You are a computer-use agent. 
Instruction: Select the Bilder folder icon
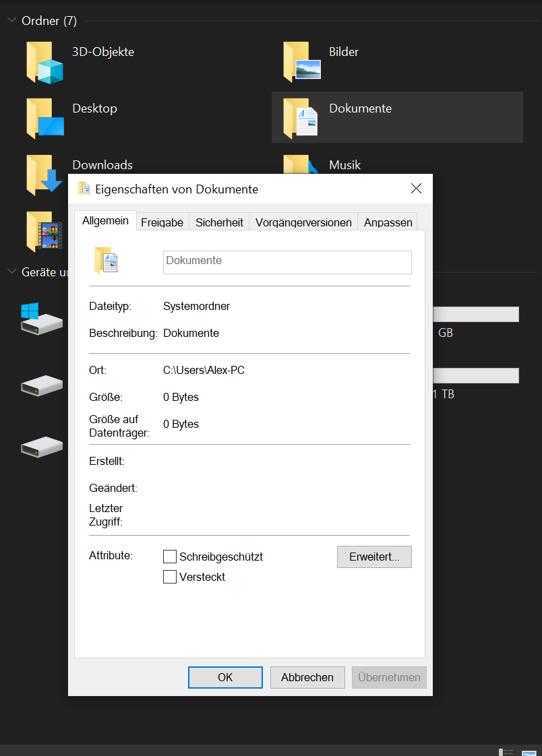pos(302,62)
